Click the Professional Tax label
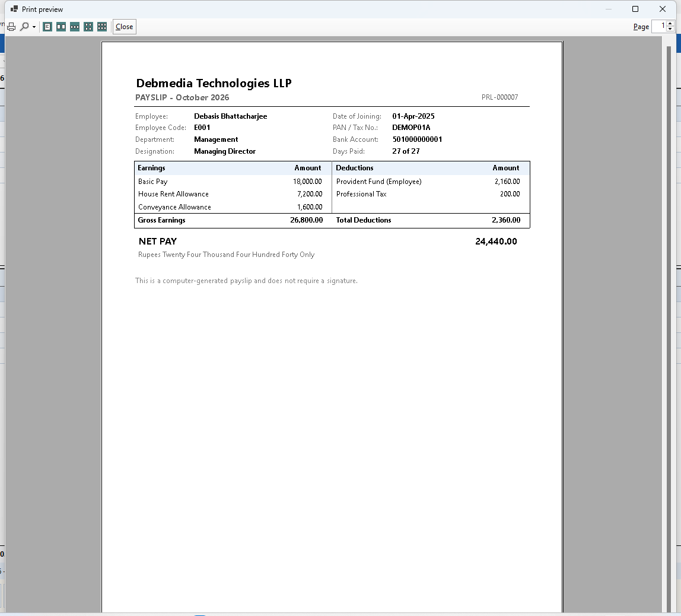The height and width of the screenshot is (616, 681). click(361, 194)
